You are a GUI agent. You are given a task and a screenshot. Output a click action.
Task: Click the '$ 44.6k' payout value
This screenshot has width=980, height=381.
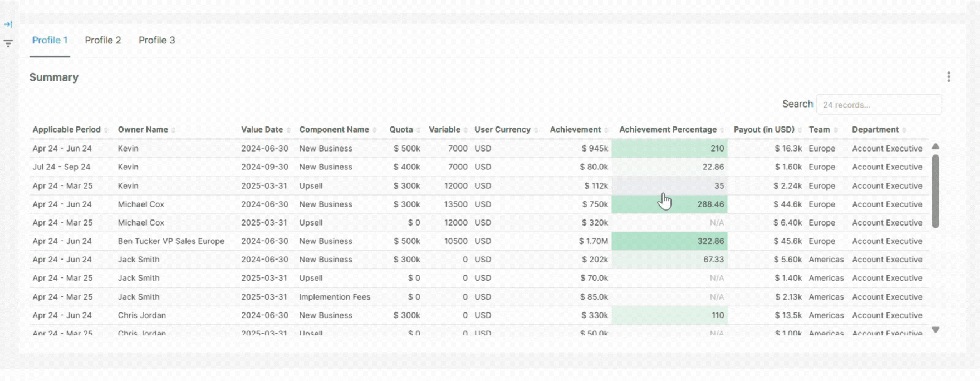tap(787, 204)
